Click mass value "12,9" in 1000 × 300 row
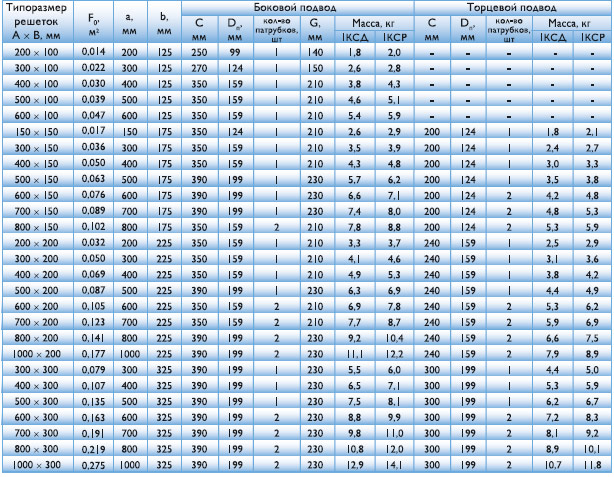The image size is (614, 477). point(355,465)
